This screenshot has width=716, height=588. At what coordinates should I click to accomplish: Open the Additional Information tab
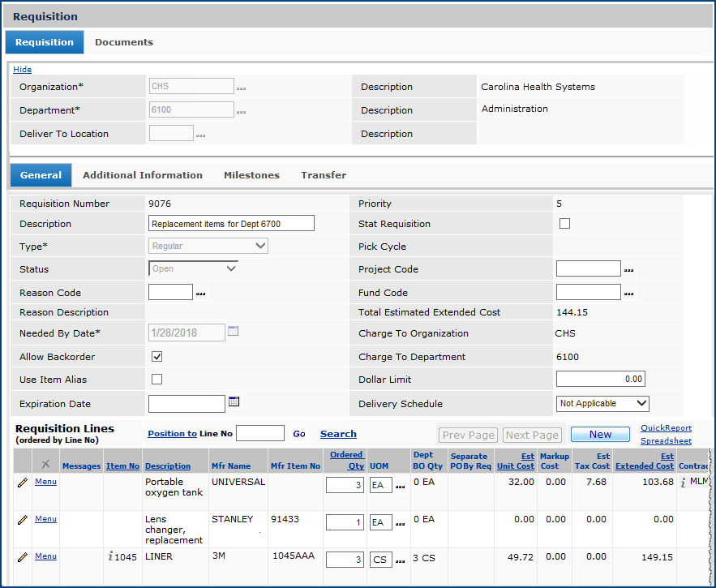143,175
